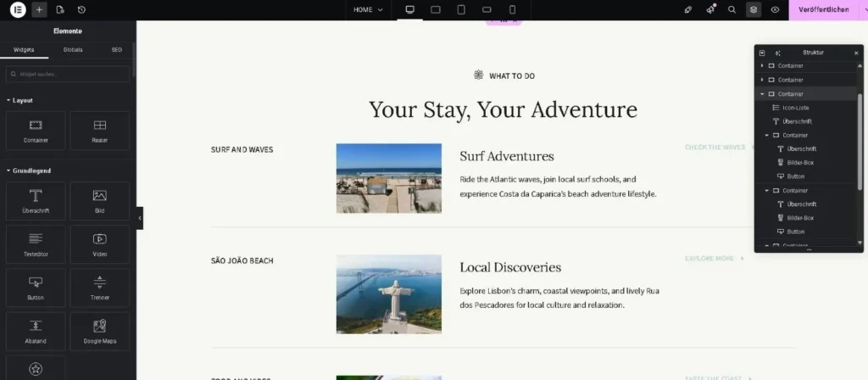The image size is (868, 380).
Task: Preview changes with the eye icon
Action: click(x=775, y=9)
